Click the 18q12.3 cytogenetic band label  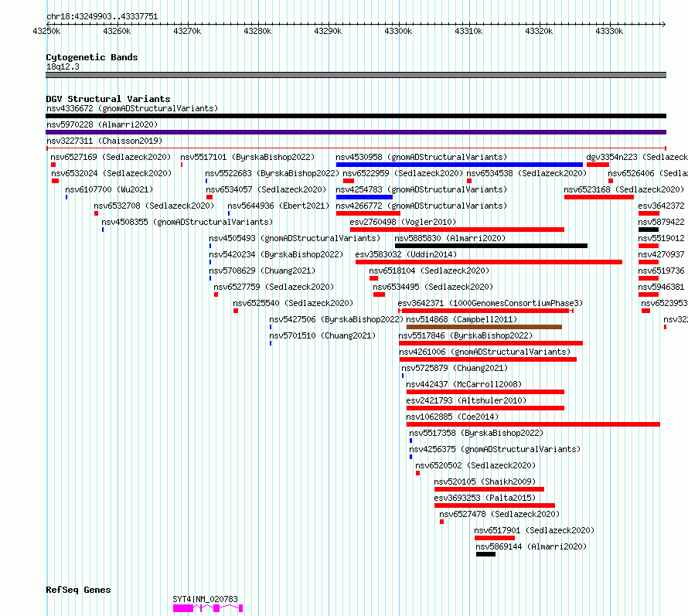pos(63,66)
